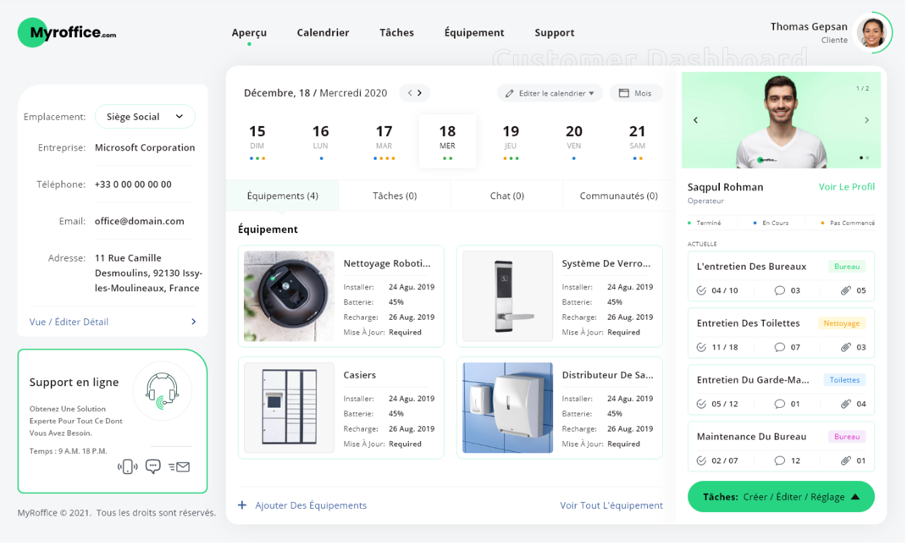Click the headset support icon
This screenshot has width=908, height=546.
pos(162,391)
